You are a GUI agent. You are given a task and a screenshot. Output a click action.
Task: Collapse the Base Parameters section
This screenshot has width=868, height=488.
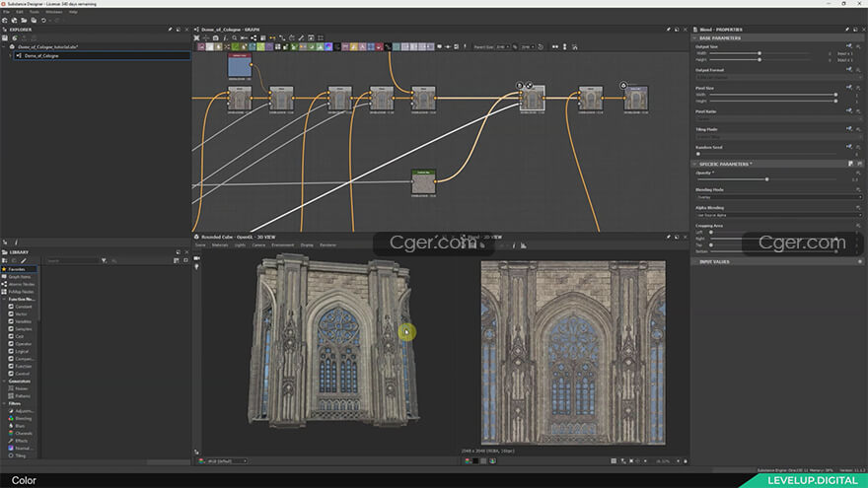point(694,38)
